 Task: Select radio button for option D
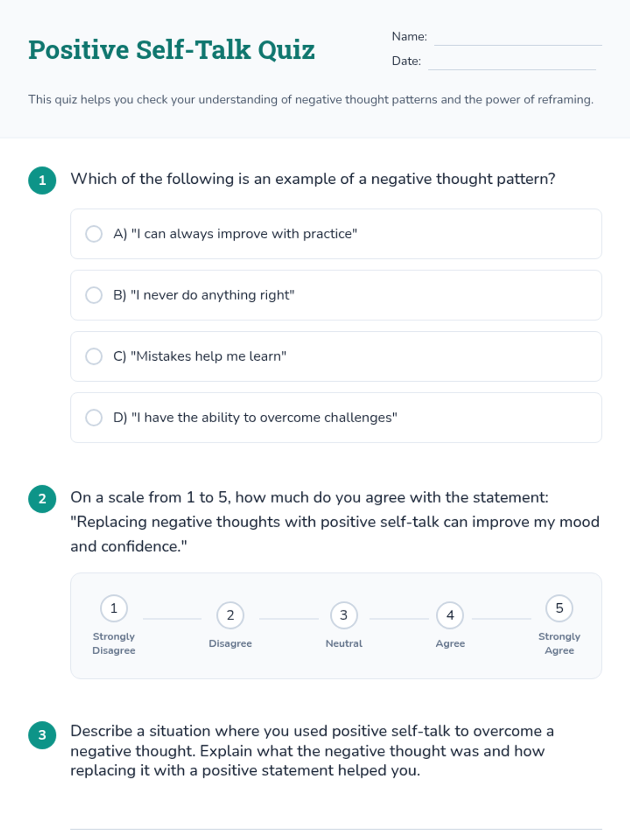point(94,417)
